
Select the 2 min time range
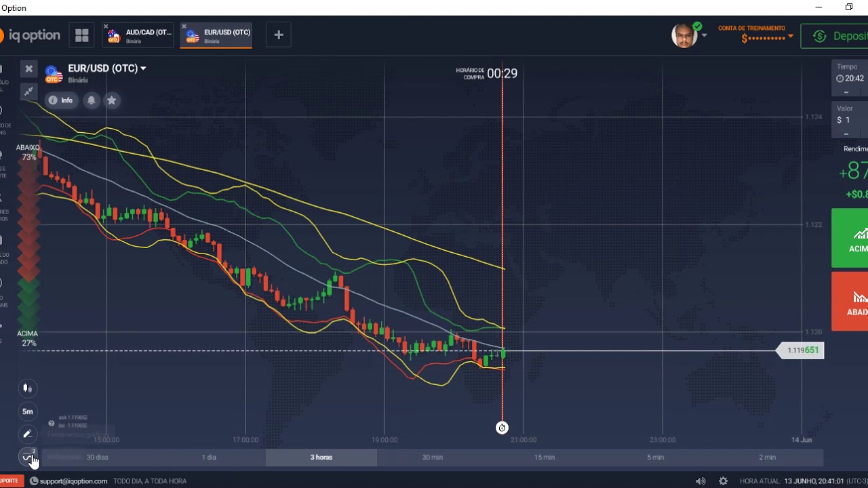(768, 457)
